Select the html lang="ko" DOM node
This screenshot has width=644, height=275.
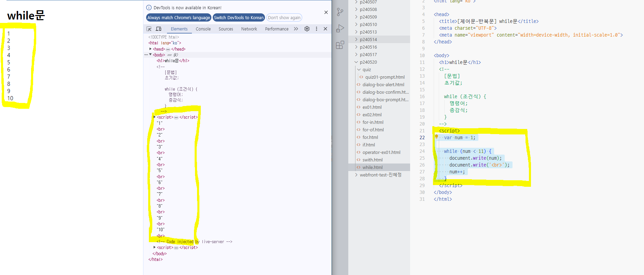pyautogui.click(x=165, y=43)
